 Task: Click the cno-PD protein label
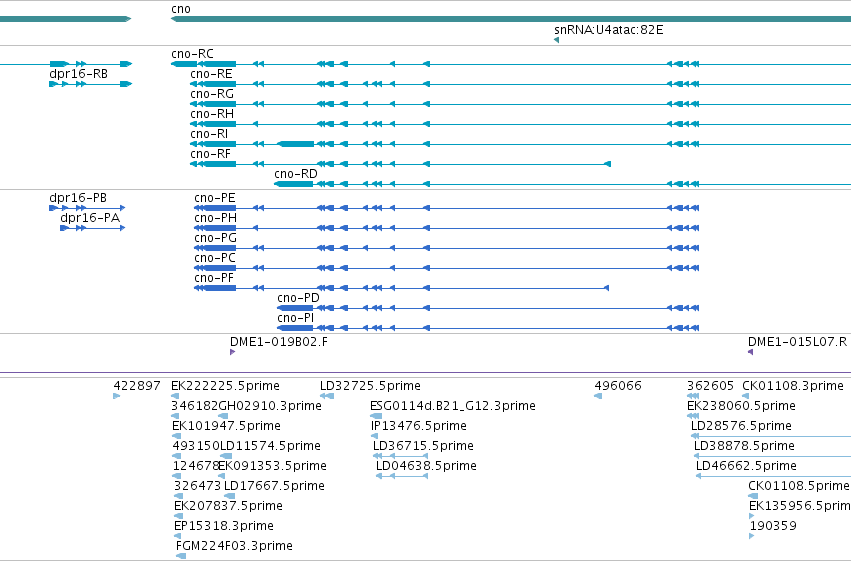coord(299,298)
